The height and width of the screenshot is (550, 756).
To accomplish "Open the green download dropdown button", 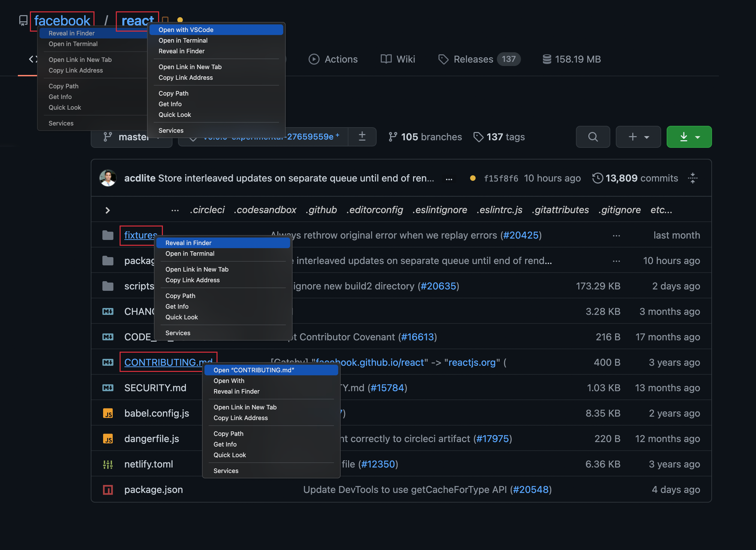I will pyautogui.click(x=689, y=137).
